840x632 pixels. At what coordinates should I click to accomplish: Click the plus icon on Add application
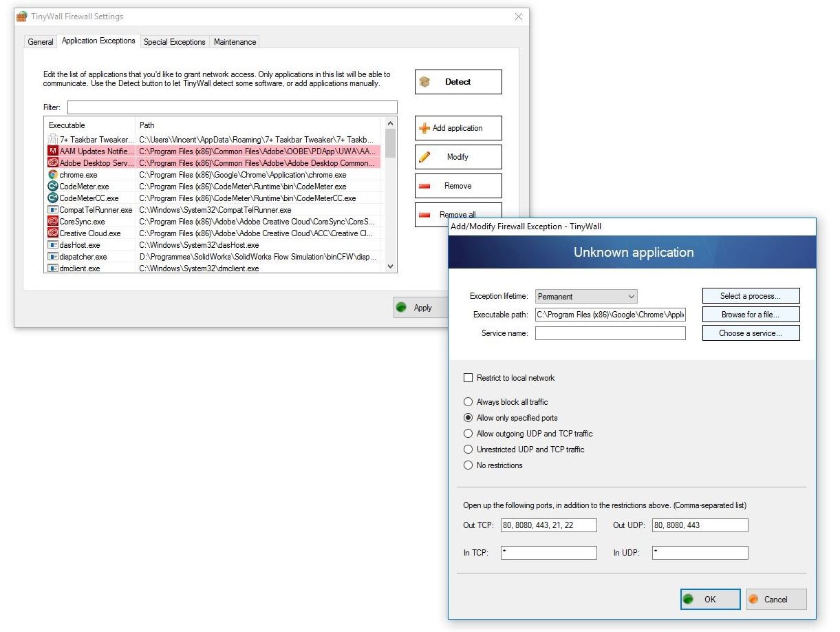tap(424, 128)
